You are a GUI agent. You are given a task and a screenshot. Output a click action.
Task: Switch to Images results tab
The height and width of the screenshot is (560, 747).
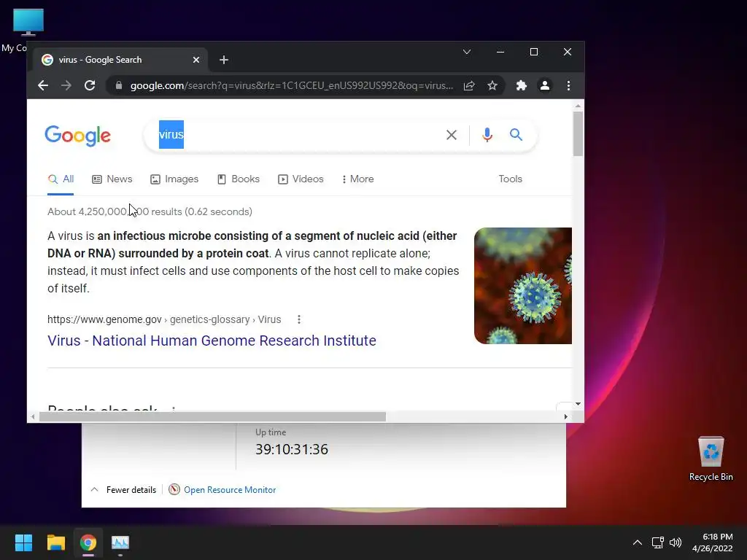[x=174, y=179]
